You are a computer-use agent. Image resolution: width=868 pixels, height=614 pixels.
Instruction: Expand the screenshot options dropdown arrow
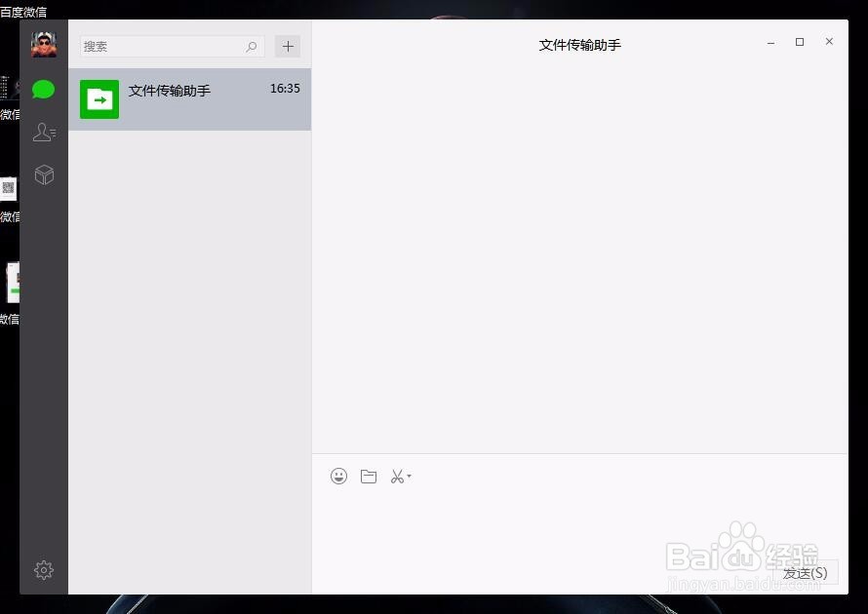pos(409,476)
